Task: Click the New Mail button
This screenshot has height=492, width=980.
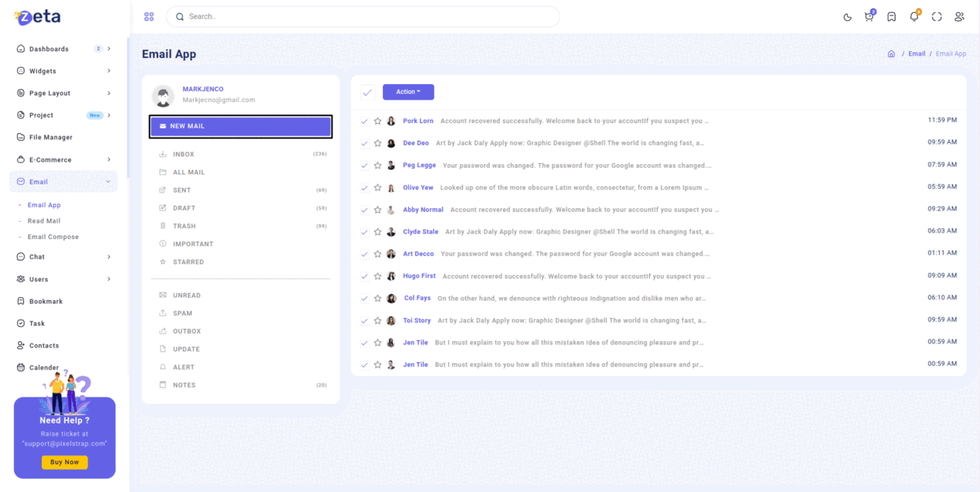Action: pyautogui.click(x=240, y=126)
